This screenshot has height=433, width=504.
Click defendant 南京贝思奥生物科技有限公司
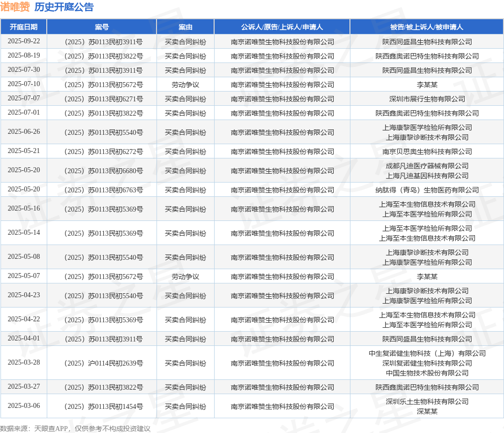[427, 152]
